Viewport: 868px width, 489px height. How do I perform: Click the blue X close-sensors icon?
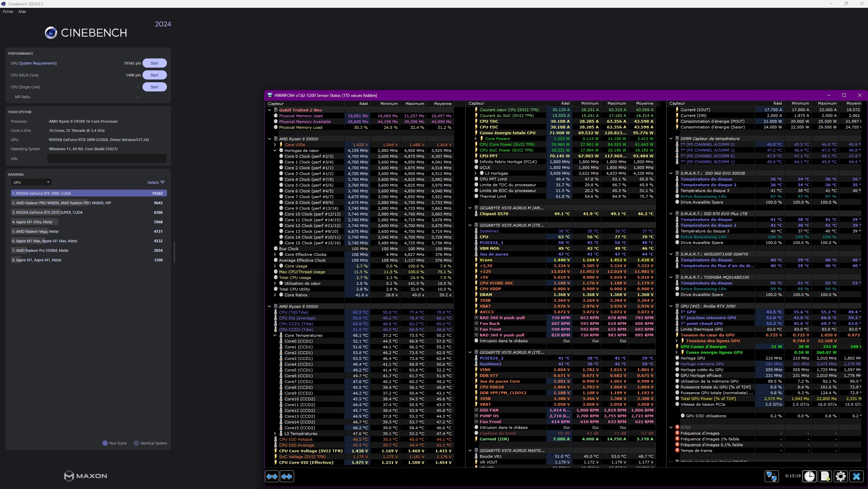[856, 476]
